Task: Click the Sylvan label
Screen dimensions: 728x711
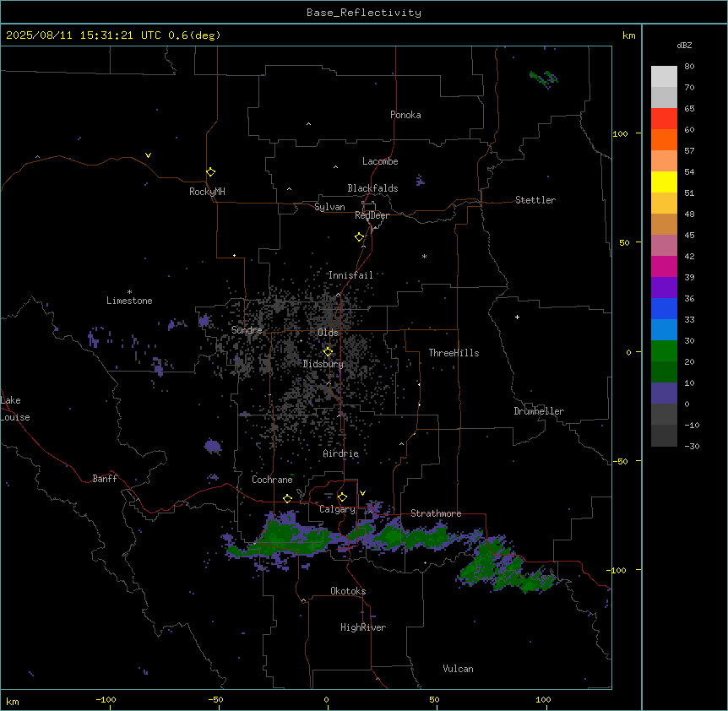Action: pos(329,207)
